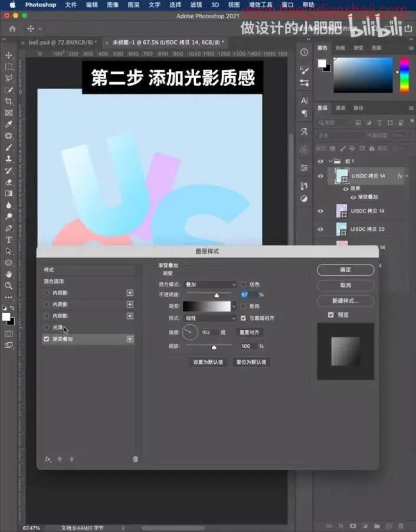
Task: Switch to the boli.psd document tab
Action: (62, 43)
